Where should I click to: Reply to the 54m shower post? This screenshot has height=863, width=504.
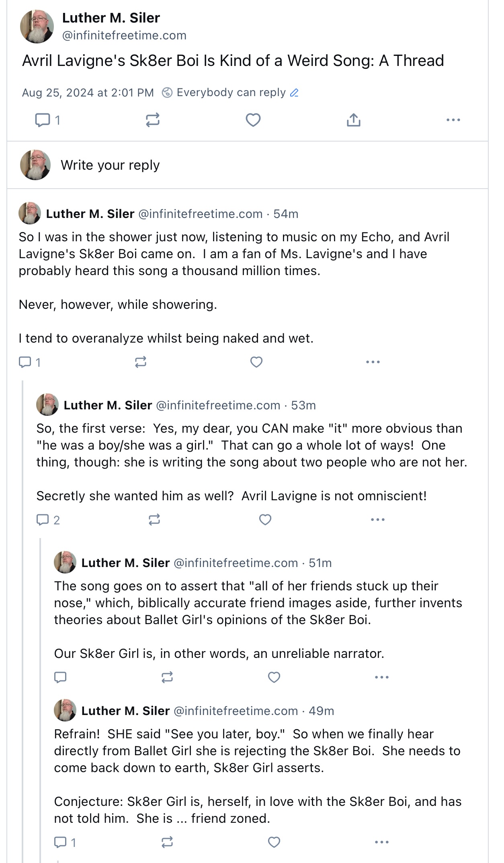25,362
